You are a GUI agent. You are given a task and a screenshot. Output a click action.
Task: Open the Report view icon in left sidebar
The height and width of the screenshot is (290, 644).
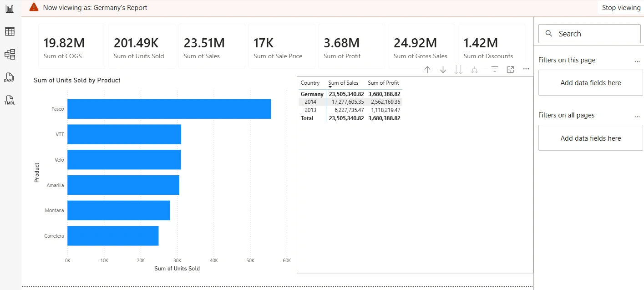[10, 9]
